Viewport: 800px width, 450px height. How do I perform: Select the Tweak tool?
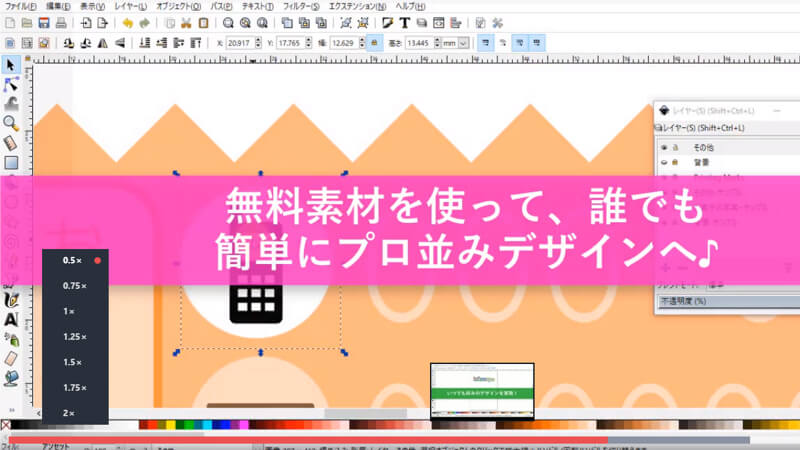[x=11, y=104]
